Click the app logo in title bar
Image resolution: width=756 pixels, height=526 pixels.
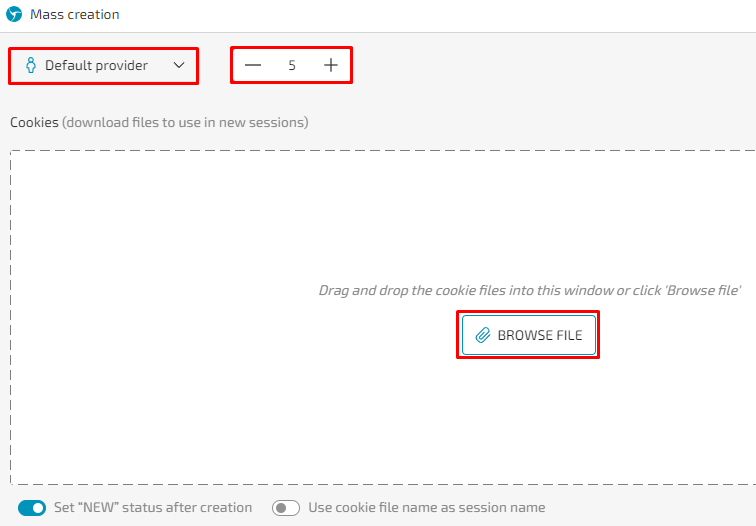[14, 14]
